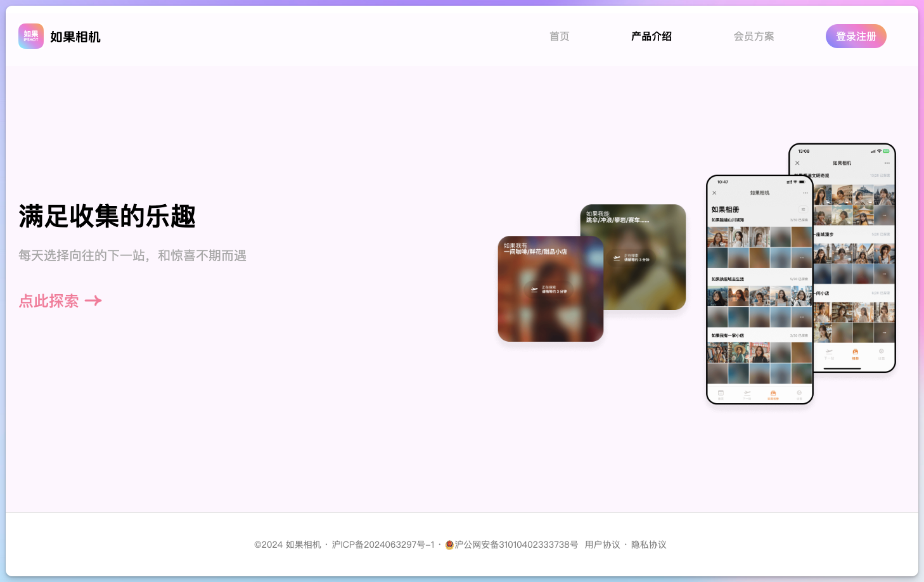Viewport: 924px width, 582px height.
Task: Click the ©2024 如果相机 footer text
Action: (288, 545)
